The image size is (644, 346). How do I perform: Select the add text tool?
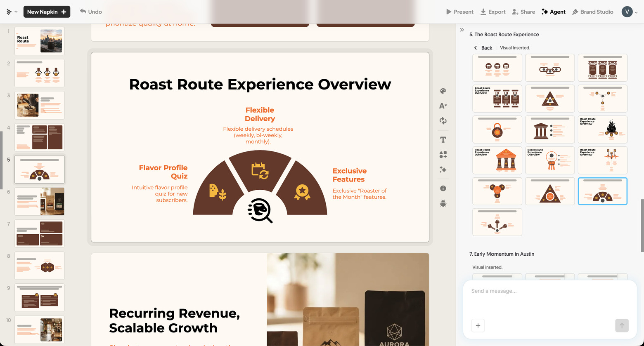coord(443,140)
